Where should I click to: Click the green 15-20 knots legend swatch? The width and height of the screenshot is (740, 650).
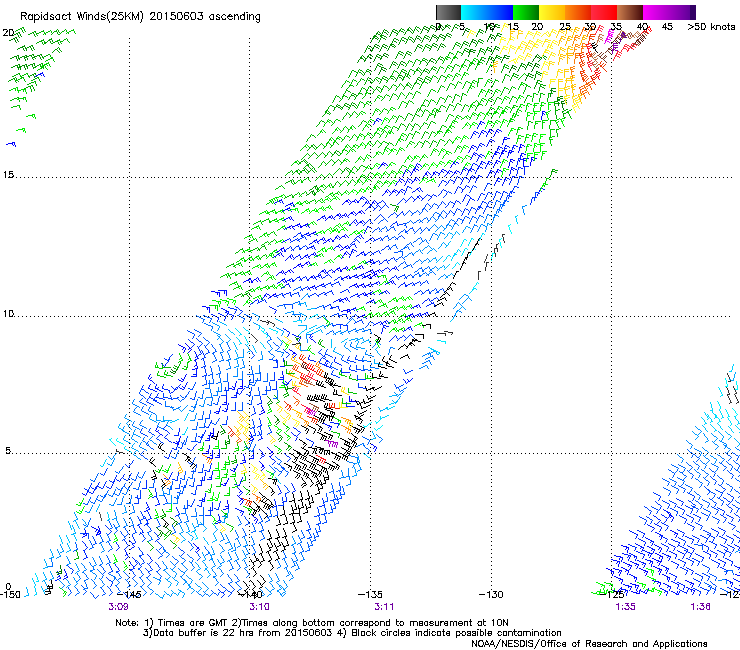click(x=526, y=12)
